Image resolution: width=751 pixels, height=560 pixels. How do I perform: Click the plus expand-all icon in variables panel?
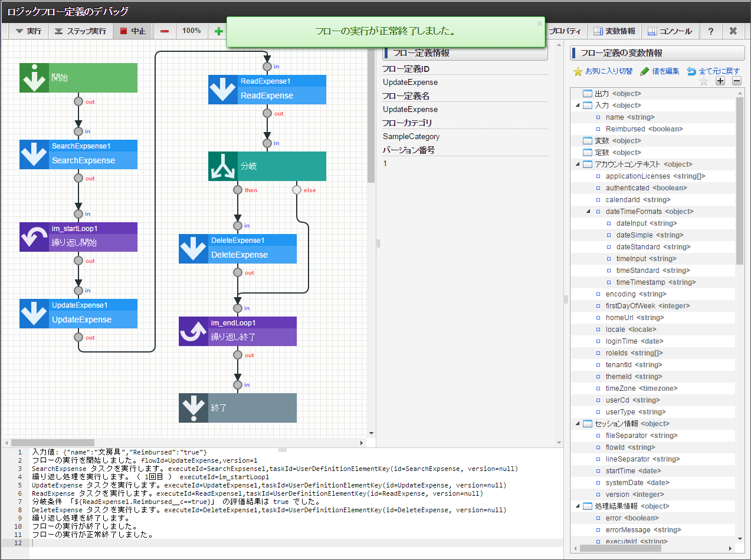coord(720,81)
